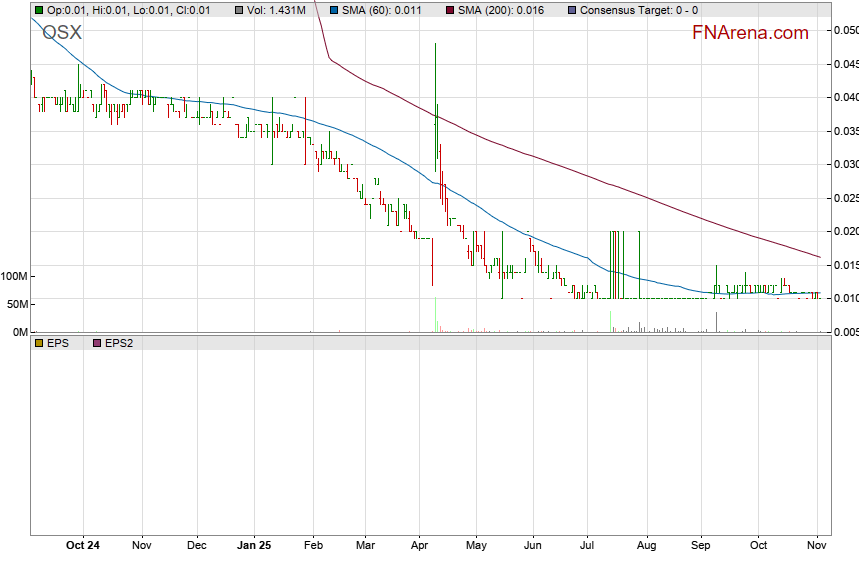Click the OSX ticker symbol label
This screenshot has width=859, height=566.
[62, 33]
